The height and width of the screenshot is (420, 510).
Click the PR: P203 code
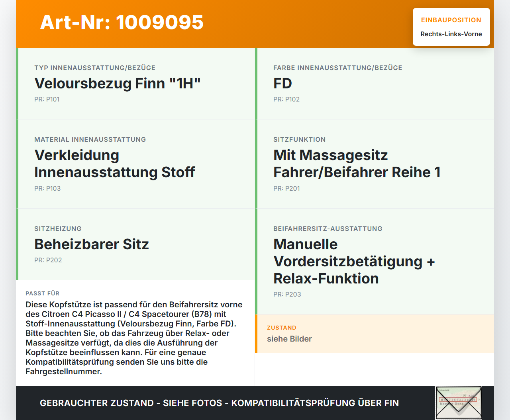[287, 294]
